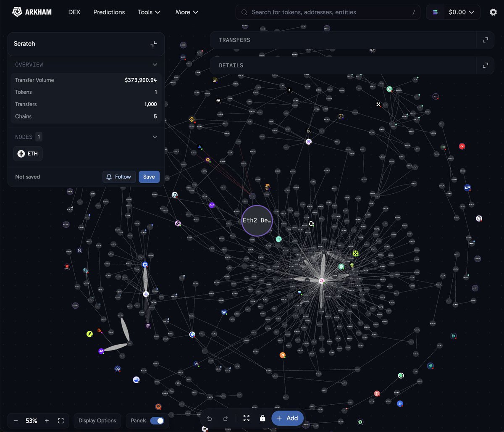Go to Predictions
Image resolution: width=504 pixels, height=432 pixels.
(109, 12)
